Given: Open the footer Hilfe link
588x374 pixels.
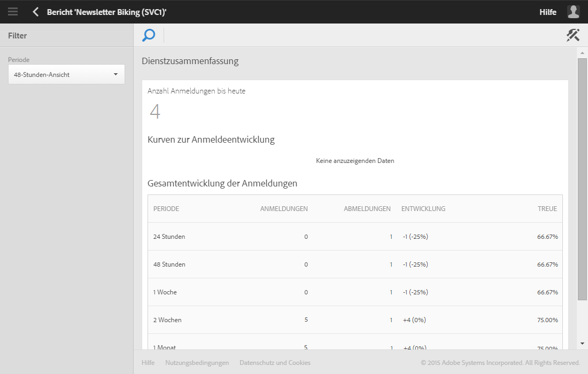Looking at the screenshot, I should point(148,363).
